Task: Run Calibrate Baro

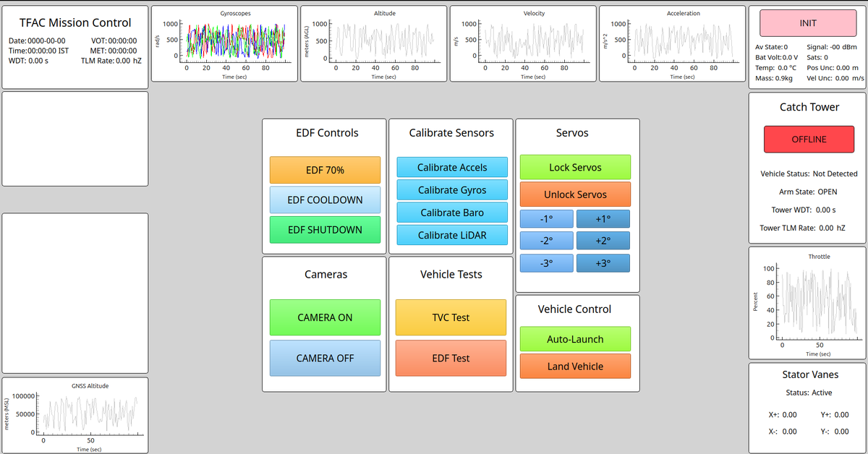Action: (452, 213)
